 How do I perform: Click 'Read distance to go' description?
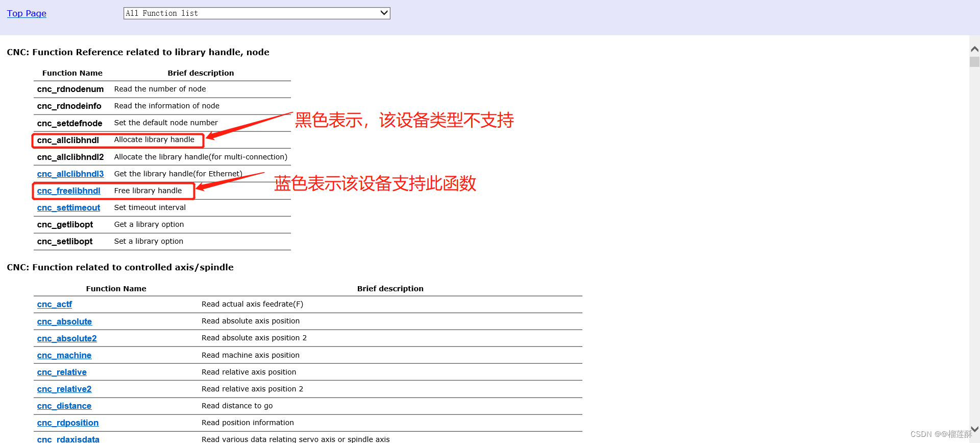tap(237, 406)
